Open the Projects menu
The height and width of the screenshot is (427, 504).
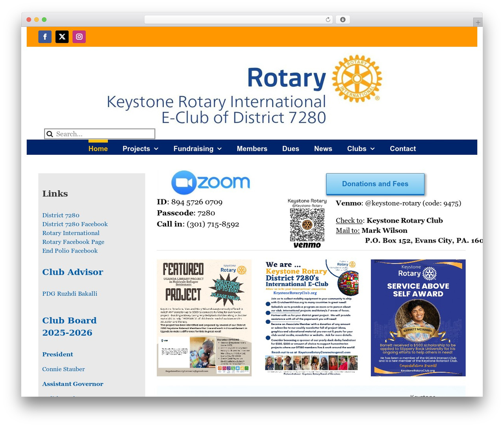(x=136, y=149)
